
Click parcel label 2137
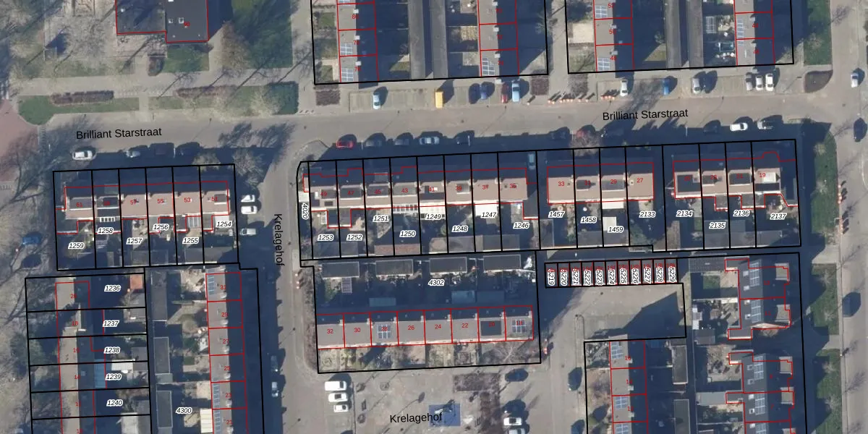(778, 216)
